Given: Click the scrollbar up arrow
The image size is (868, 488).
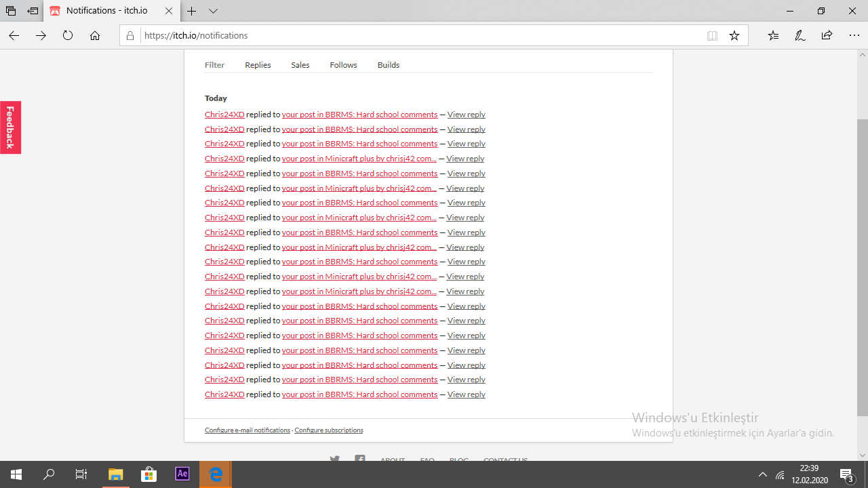Looking at the screenshot, I should pyautogui.click(x=863, y=54).
